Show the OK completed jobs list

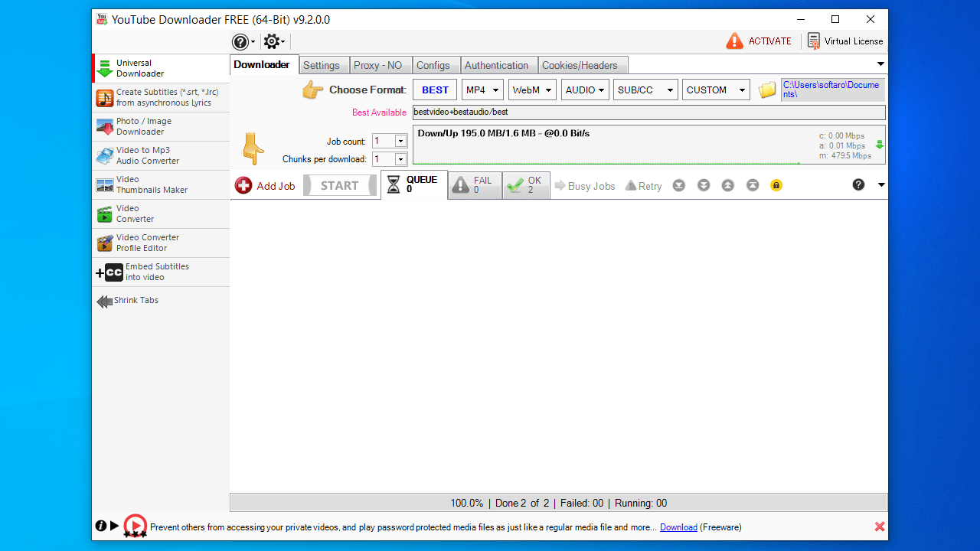pyautogui.click(x=526, y=185)
